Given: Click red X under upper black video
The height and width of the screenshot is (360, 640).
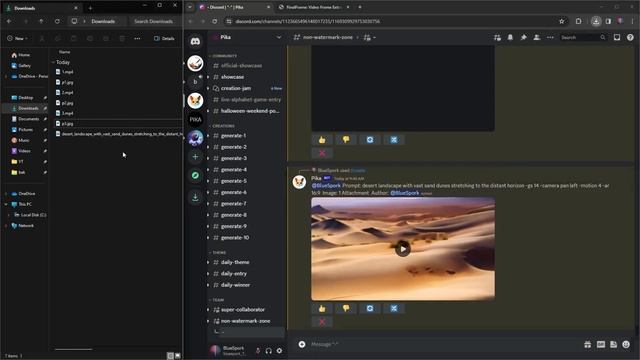Looking at the screenshot, I should coord(322,153).
